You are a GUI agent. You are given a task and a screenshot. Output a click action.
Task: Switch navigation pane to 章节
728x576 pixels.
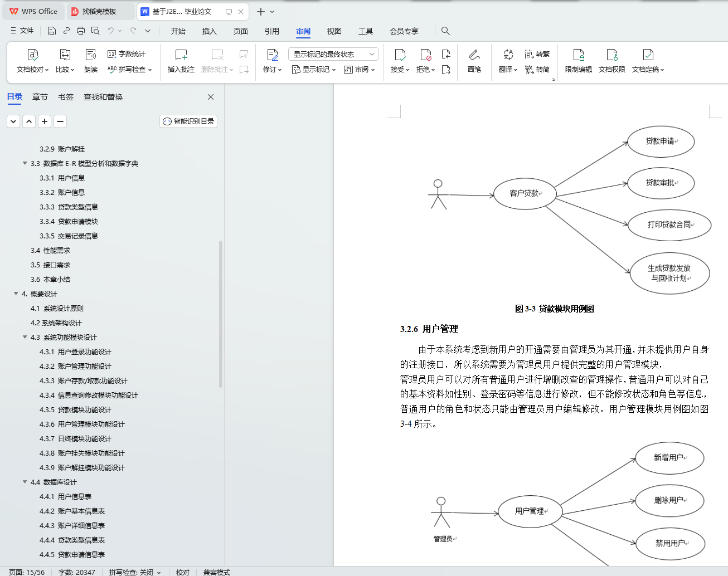pos(40,97)
